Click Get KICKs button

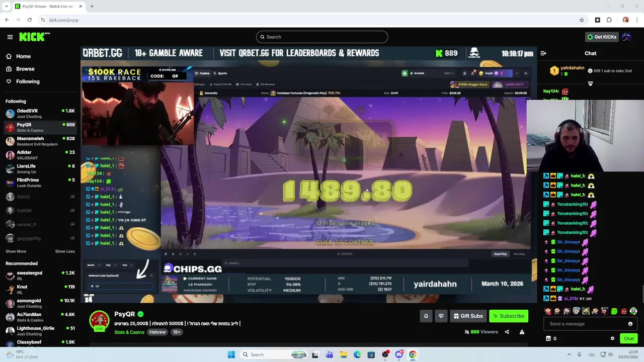pos(602,37)
